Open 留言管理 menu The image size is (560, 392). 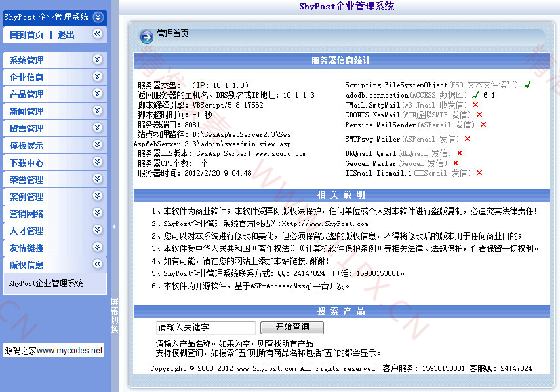point(27,128)
